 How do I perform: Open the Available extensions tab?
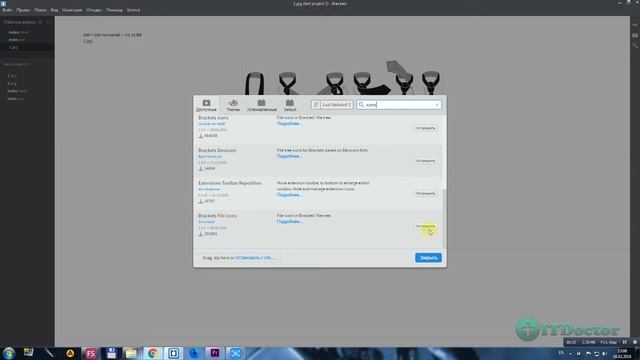(206, 105)
